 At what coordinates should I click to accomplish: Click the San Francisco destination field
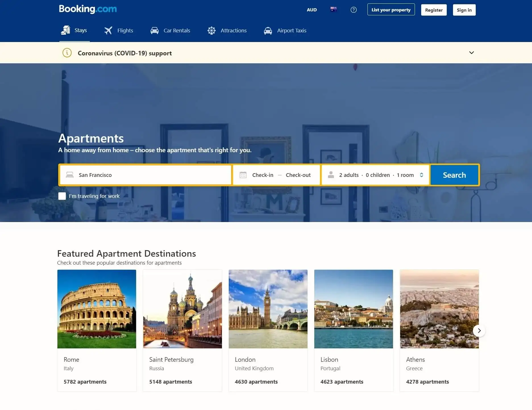click(x=146, y=175)
